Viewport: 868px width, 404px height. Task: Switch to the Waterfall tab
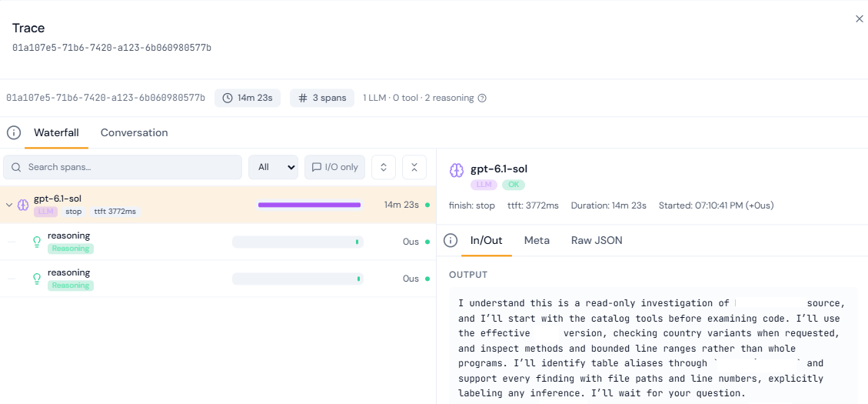tap(56, 133)
